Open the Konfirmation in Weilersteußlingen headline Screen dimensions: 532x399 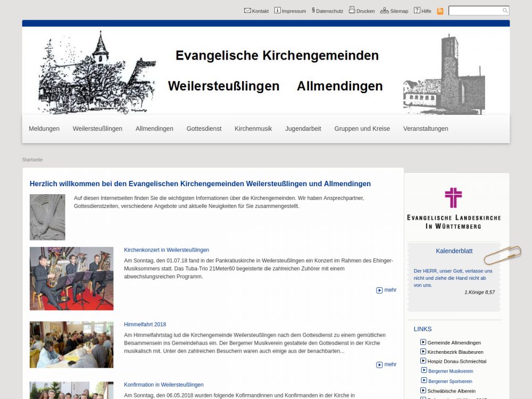164,385
